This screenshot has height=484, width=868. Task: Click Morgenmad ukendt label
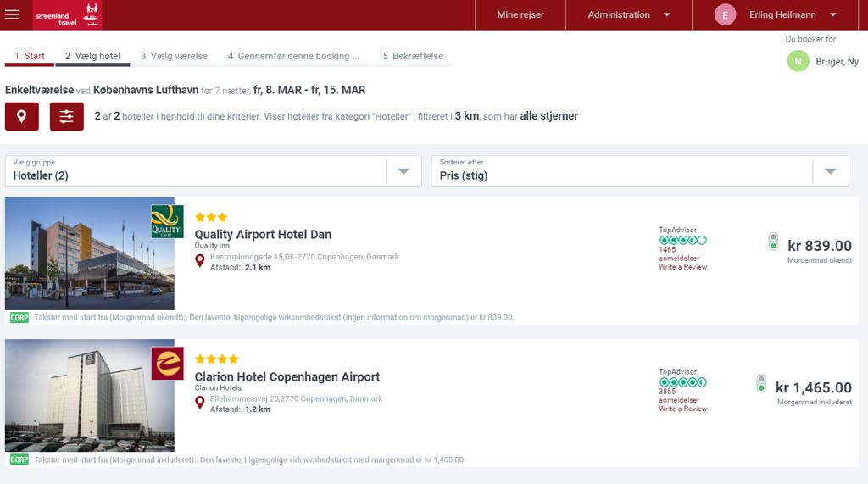click(x=820, y=260)
